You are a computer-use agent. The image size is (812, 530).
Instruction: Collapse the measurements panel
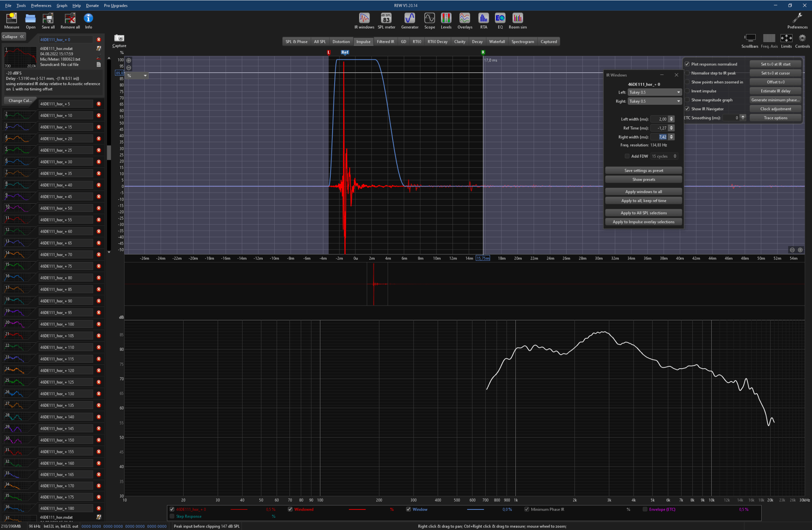click(x=13, y=36)
